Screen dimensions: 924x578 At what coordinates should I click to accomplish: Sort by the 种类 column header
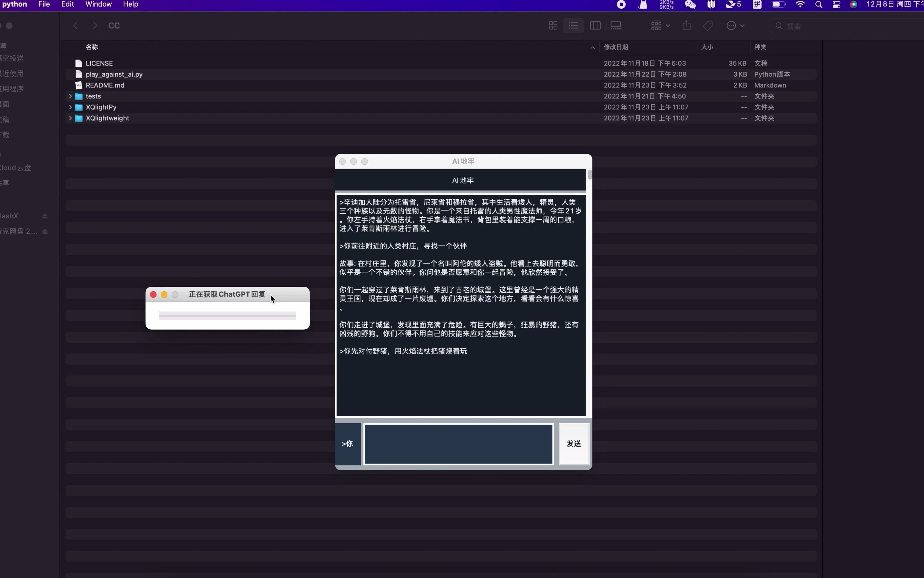760,47
